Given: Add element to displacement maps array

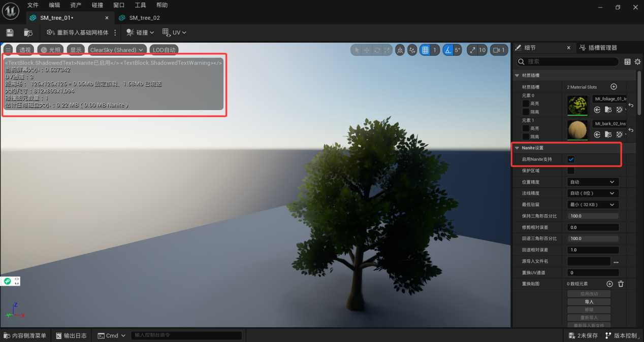Looking at the screenshot, I should [x=610, y=284].
